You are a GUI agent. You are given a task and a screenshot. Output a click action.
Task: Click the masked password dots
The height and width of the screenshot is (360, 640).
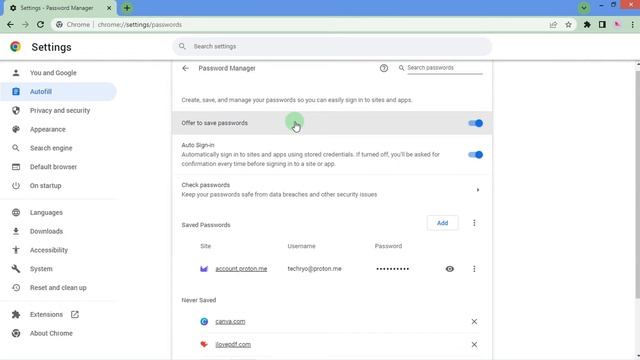pos(393,269)
